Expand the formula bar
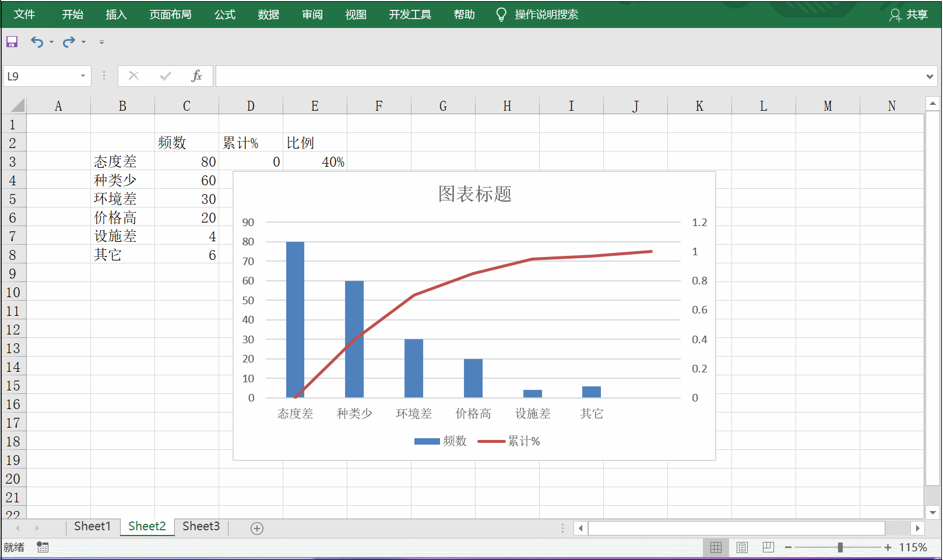The width and height of the screenshot is (943, 560). pos(930,76)
